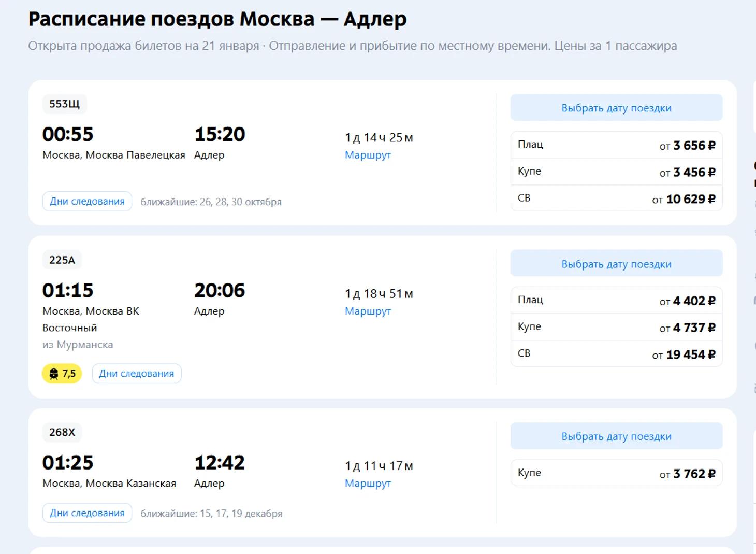756x554 pixels.
Task: Select СВ fare from 10 629 ₽
Action: 616,198
